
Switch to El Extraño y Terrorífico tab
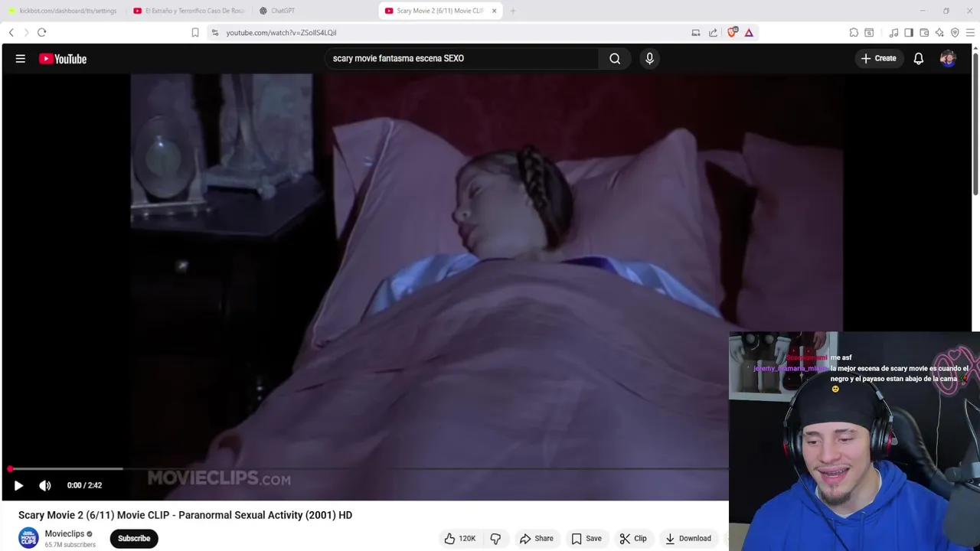pos(189,11)
